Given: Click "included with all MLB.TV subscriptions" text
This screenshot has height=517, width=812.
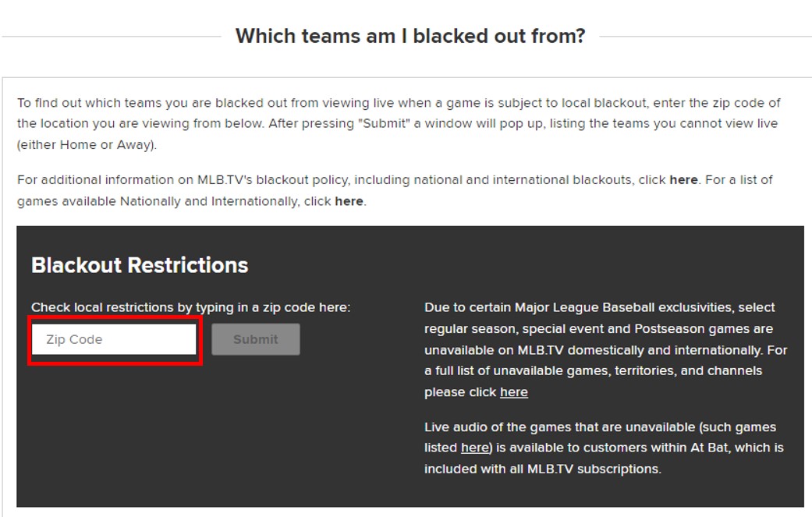Looking at the screenshot, I should 542,469.
